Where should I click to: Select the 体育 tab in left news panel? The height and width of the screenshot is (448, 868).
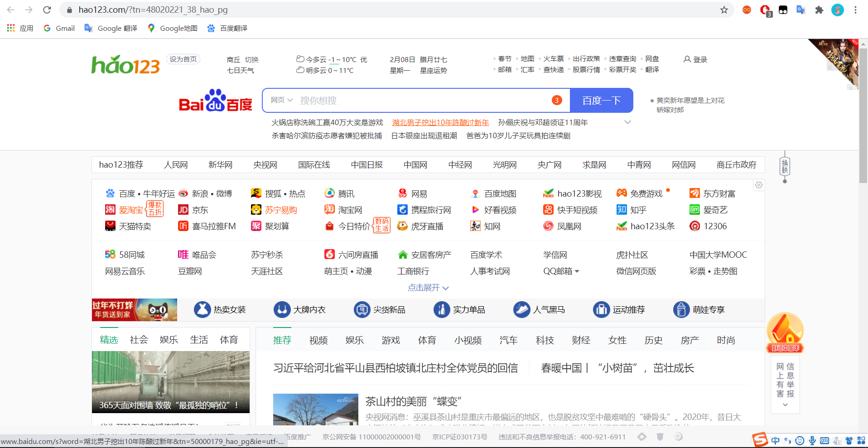tap(229, 340)
